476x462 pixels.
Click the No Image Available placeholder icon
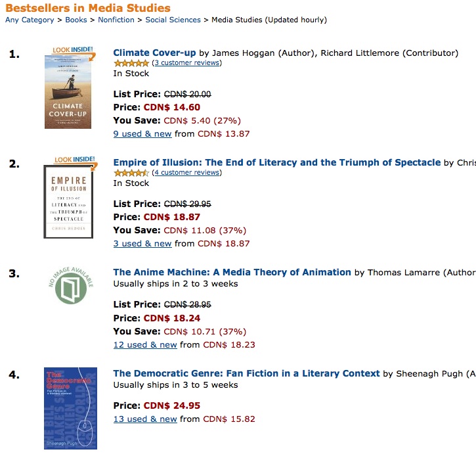pyautogui.click(x=71, y=285)
